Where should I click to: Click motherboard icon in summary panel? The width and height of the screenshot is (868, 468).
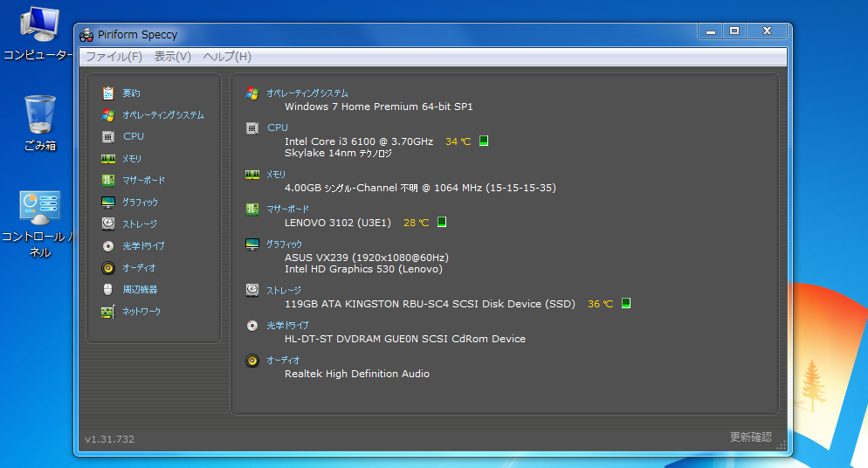click(251, 209)
